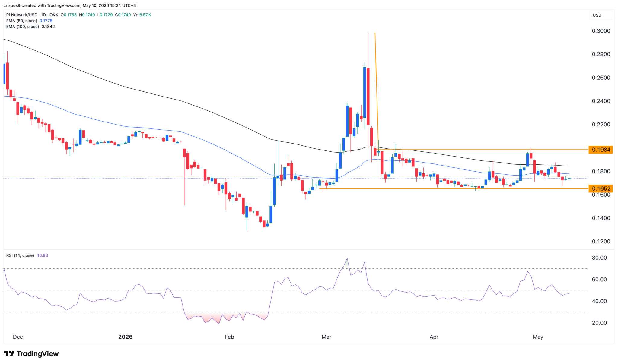Click the Feb label on time axis
Image resolution: width=618 pixels, height=364 pixels.
(229, 337)
